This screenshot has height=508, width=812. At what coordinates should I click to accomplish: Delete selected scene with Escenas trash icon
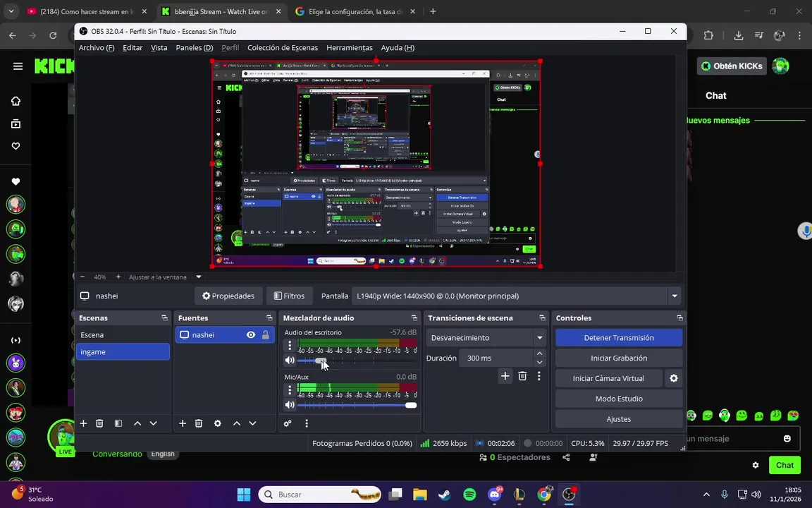pyautogui.click(x=99, y=423)
